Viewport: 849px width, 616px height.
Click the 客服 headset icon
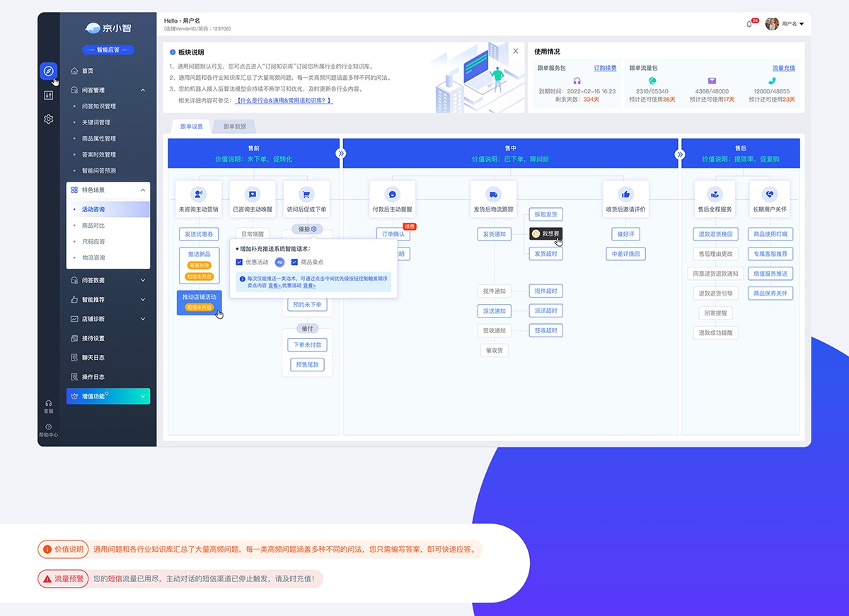[48, 403]
